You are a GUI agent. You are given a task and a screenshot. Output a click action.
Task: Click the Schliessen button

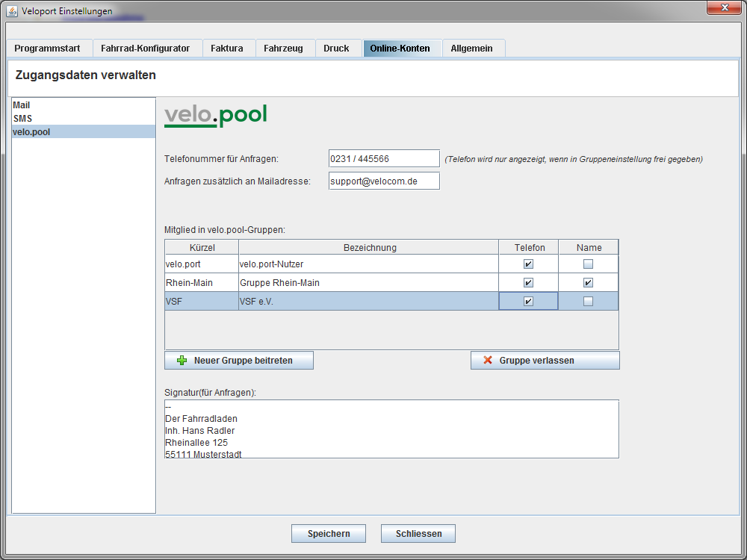418,533
